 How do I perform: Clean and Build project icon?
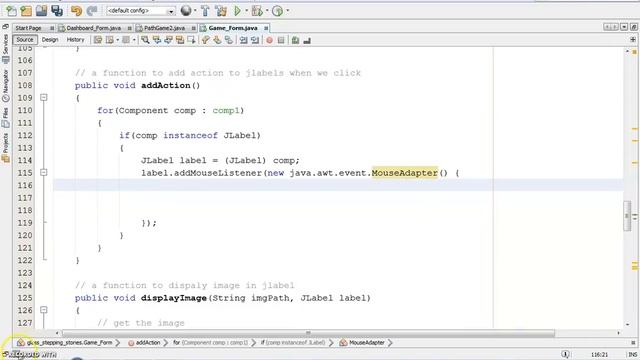point(221,11)
